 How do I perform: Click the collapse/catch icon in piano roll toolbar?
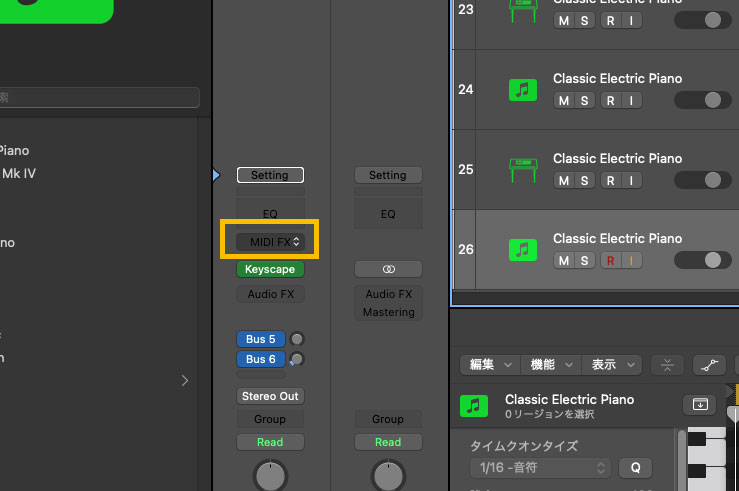pos(667,365)
